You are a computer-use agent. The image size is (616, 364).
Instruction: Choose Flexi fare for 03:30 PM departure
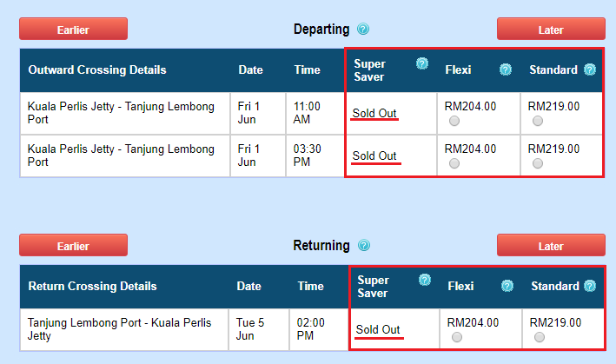pos(454,163)
